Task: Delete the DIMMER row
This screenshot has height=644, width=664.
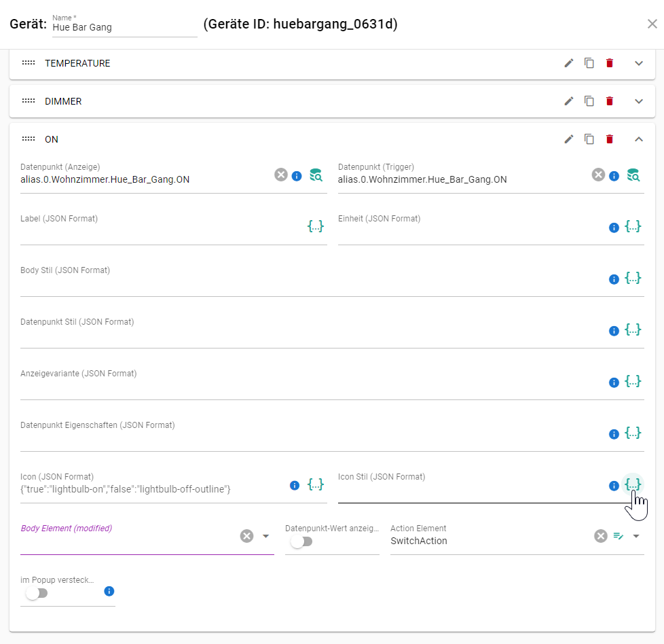Action: [x=610, y=101]
